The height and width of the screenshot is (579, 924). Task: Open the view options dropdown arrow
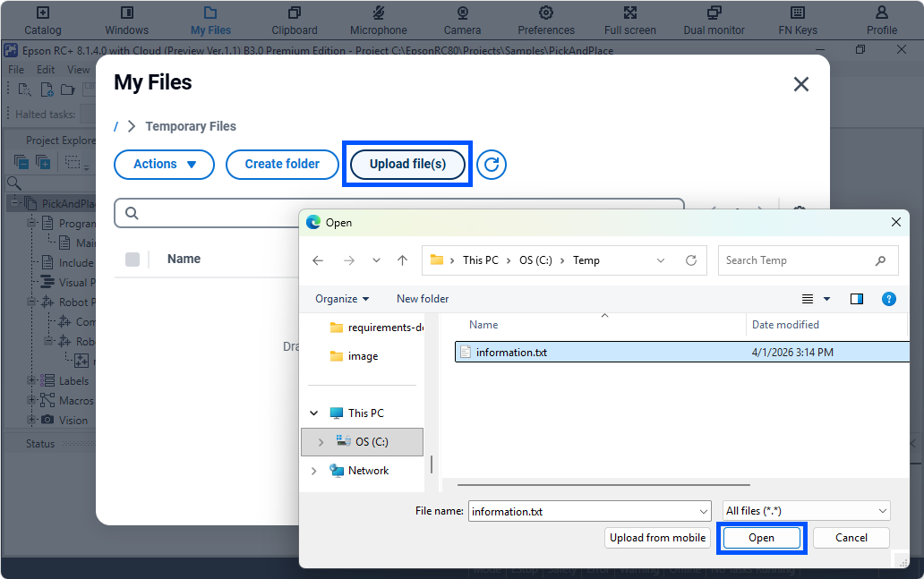click(826, 299)
